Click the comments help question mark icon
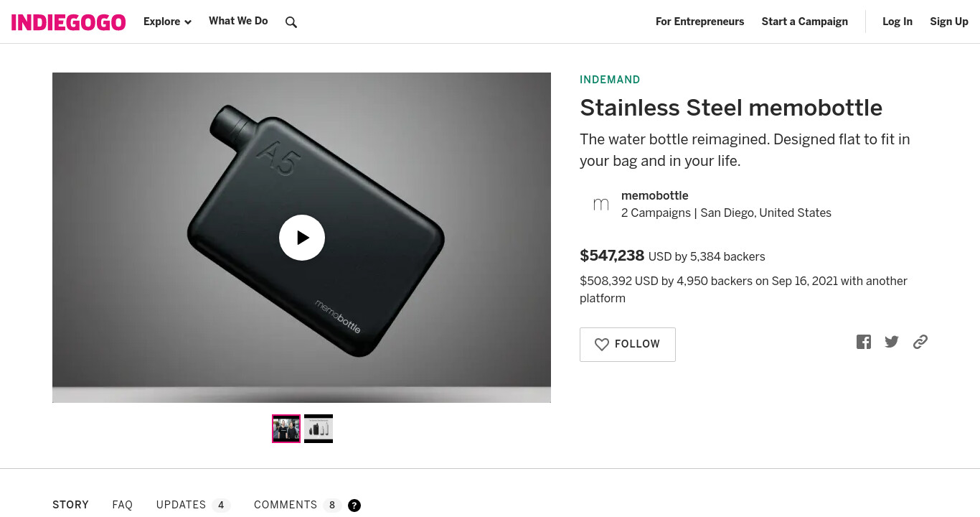Viewport: 980px width, 517px height. tap(354, 506)
